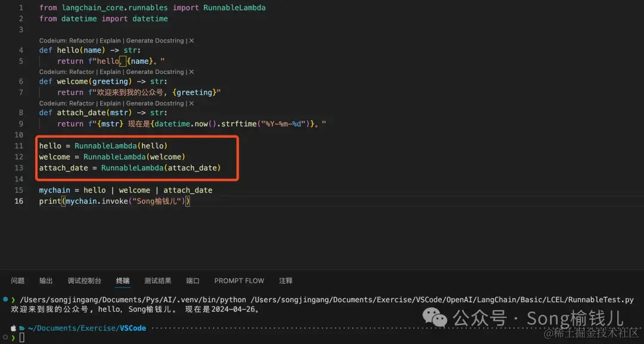
Task: Select the 问题 problems tab
Action: coord(18,280)
